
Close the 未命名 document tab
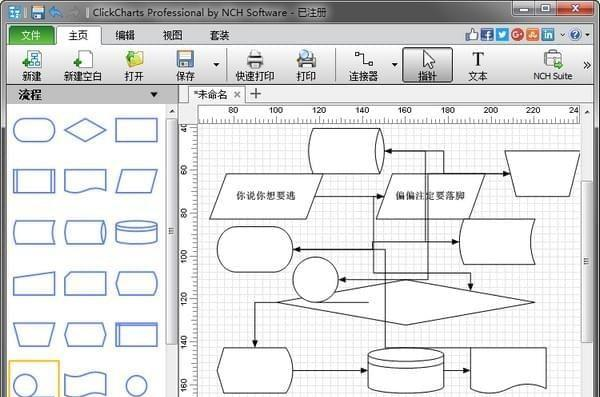(237, 95)
